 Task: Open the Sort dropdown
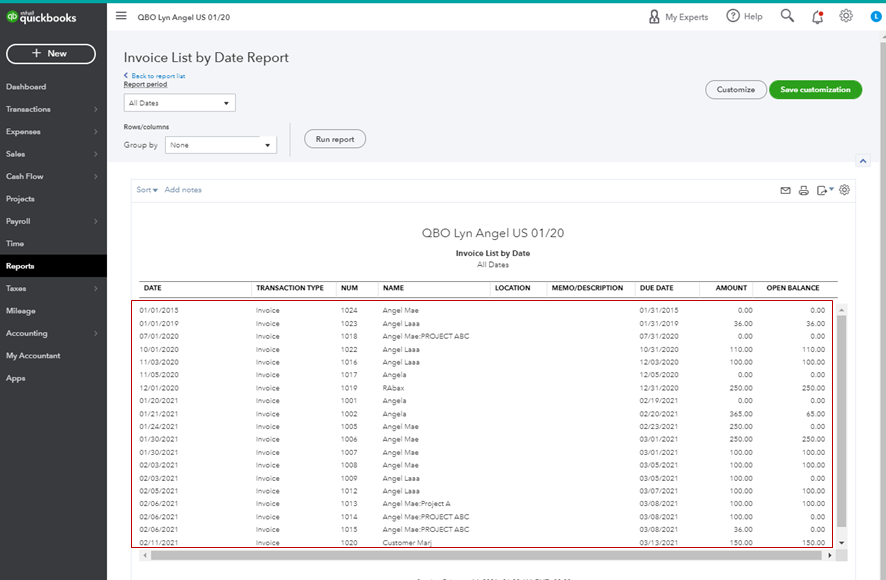coord(147,190)
